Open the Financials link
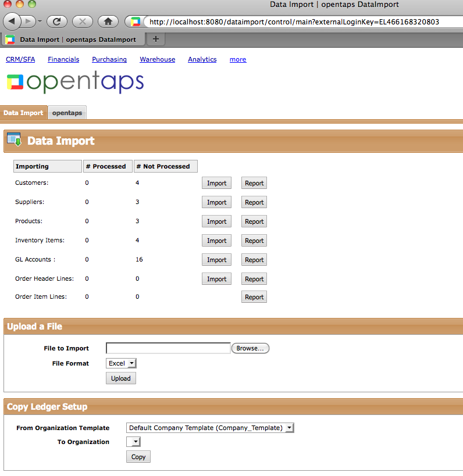The height and width of the screenshot is (476, 463). tap(63, 59)
